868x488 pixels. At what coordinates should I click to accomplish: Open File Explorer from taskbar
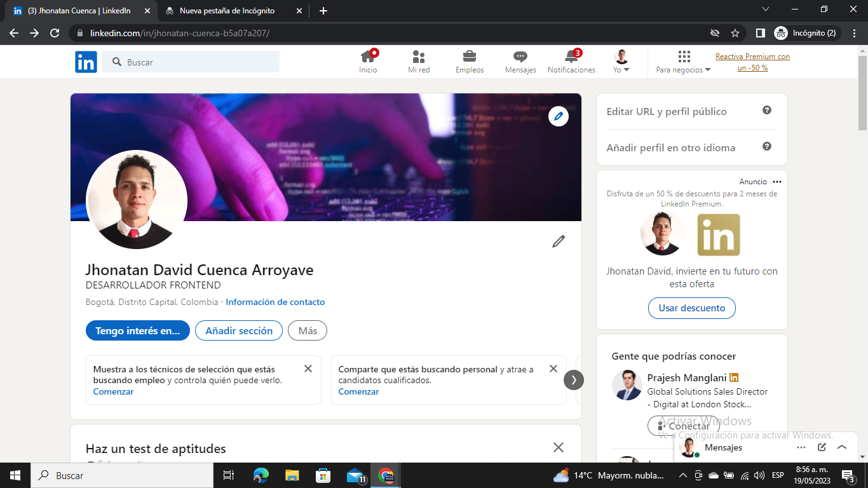point(292,475)
